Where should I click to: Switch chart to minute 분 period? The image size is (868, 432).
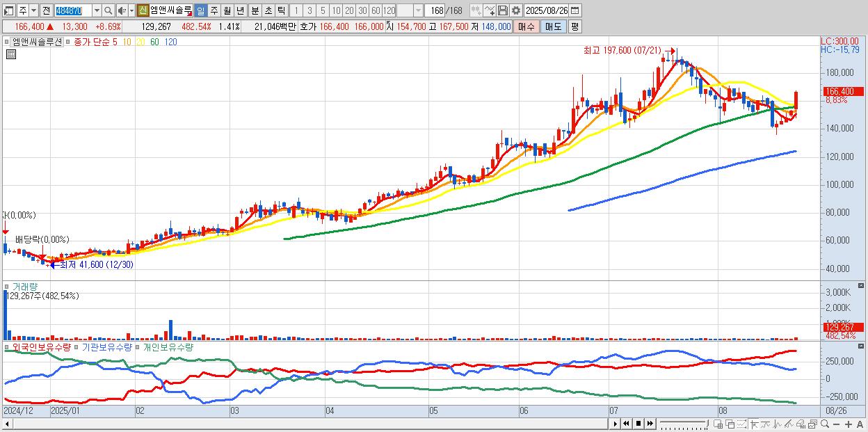click(255, 10)
